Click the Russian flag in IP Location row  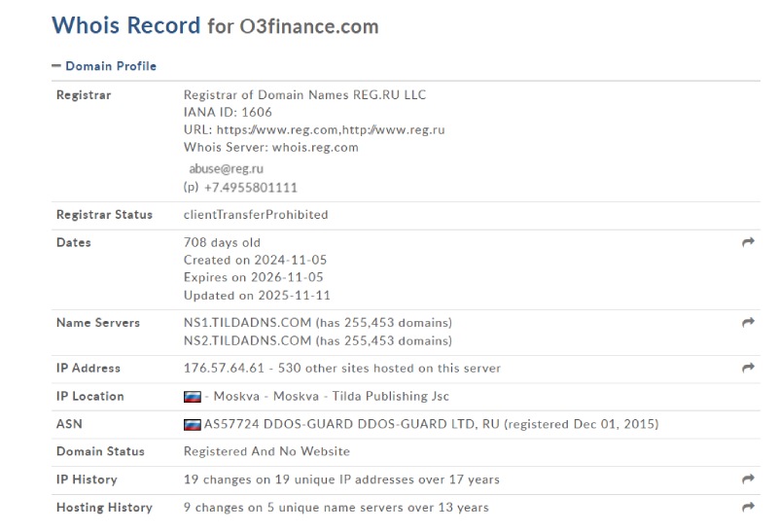coord(192,397)
